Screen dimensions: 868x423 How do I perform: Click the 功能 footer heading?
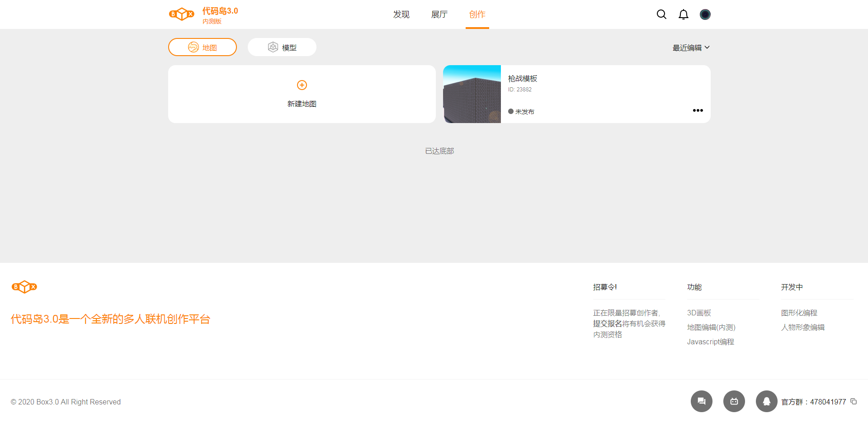click(x=694, y=287)
